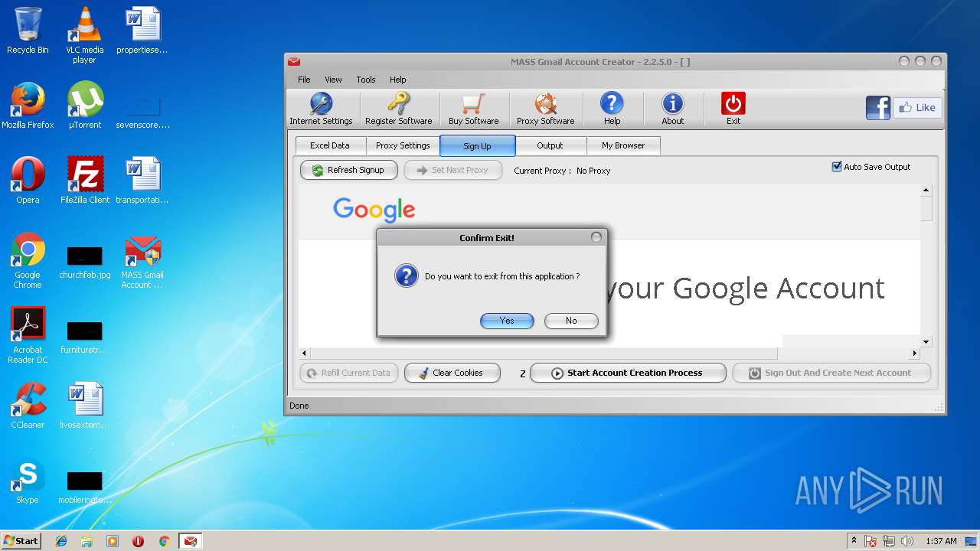Open the livesextern Word document
The image size is (980, 551).
84,406
